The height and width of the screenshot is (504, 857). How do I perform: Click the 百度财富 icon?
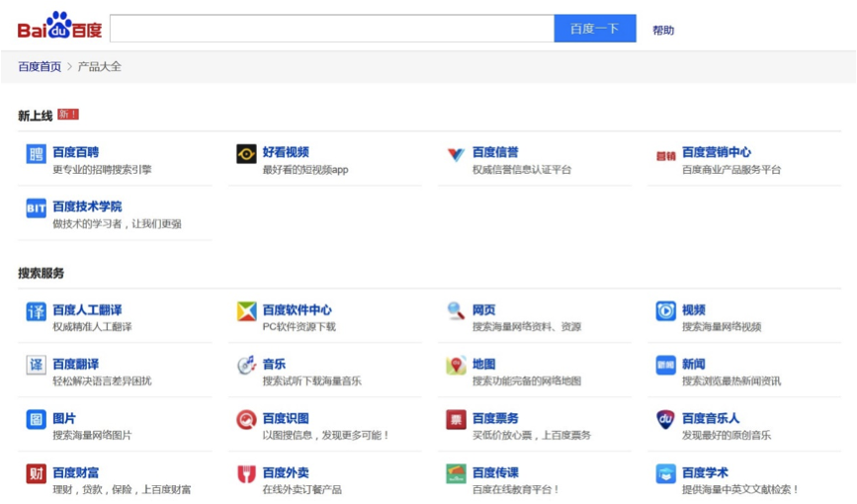click(36, 473)
